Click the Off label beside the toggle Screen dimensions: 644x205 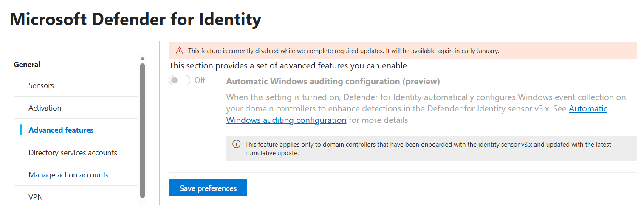coord(200,80)
